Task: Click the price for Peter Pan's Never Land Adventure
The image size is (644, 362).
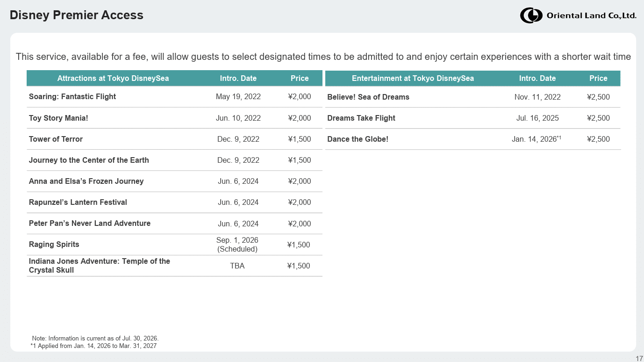Action: coord(300,224)
